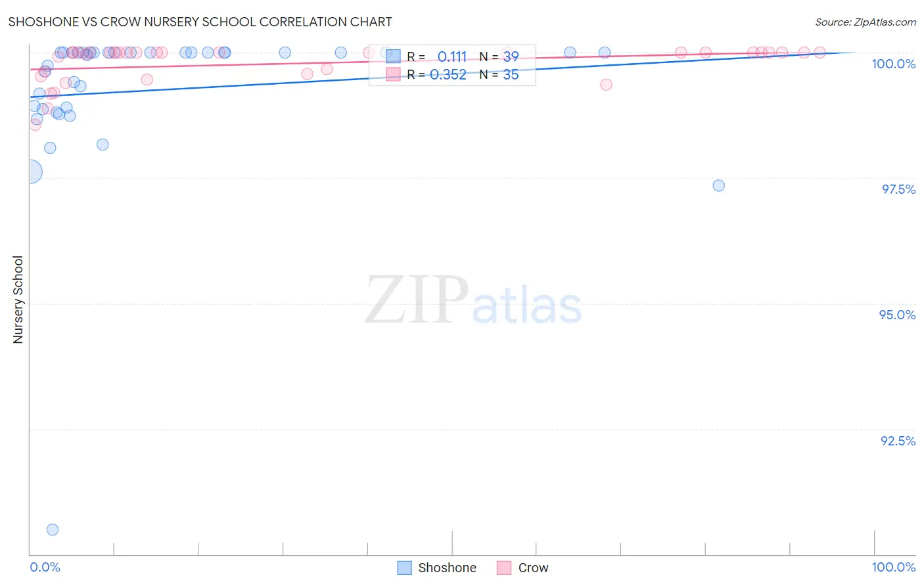
Task: Click the 0.0% x-axis label
Action: pos(45,567)
